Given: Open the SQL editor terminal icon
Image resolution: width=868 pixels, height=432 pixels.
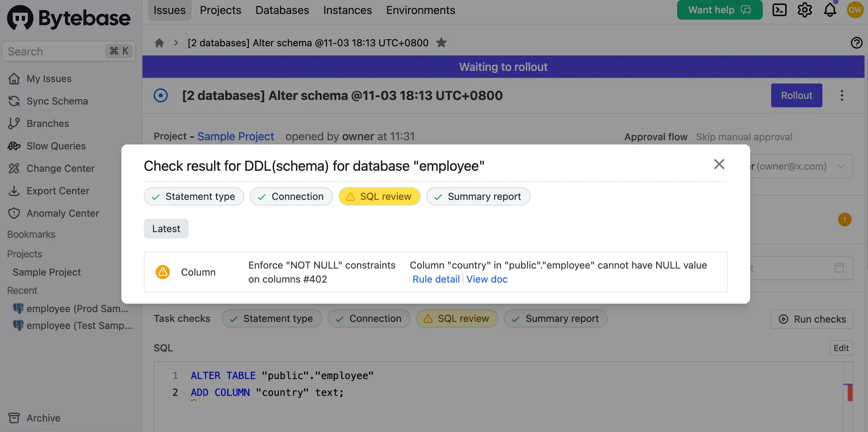Looking at the screenshot, I should click(779, 10).
